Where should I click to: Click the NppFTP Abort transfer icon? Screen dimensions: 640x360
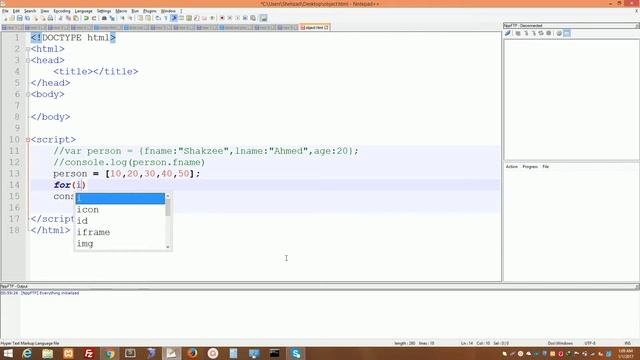tap(548, 33)
